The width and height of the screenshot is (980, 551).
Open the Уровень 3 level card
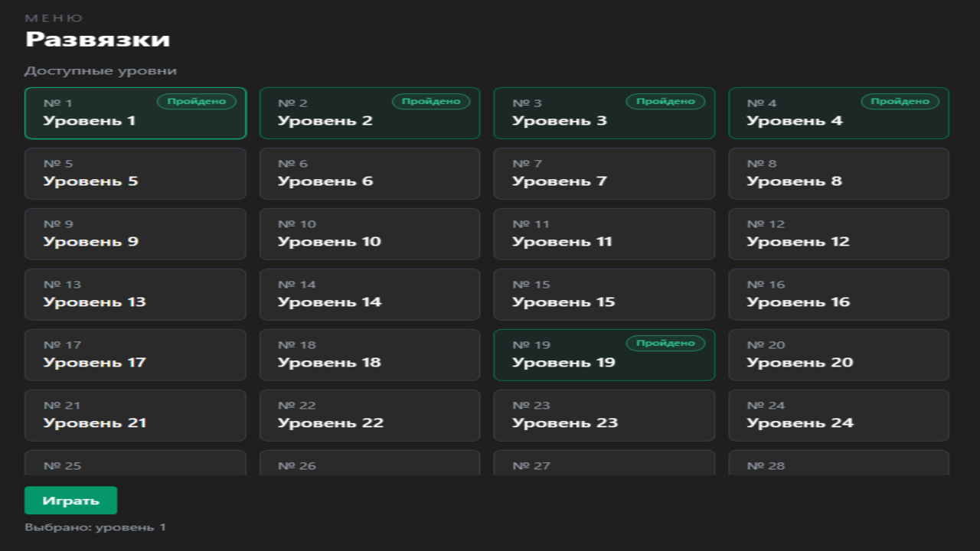point(604,113)
